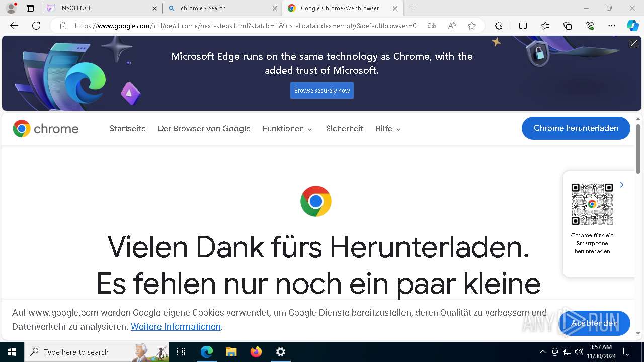The width and height of the screenshot is (644, 362).
Task: Open the Sicherheit page
Action: [345, 129]
